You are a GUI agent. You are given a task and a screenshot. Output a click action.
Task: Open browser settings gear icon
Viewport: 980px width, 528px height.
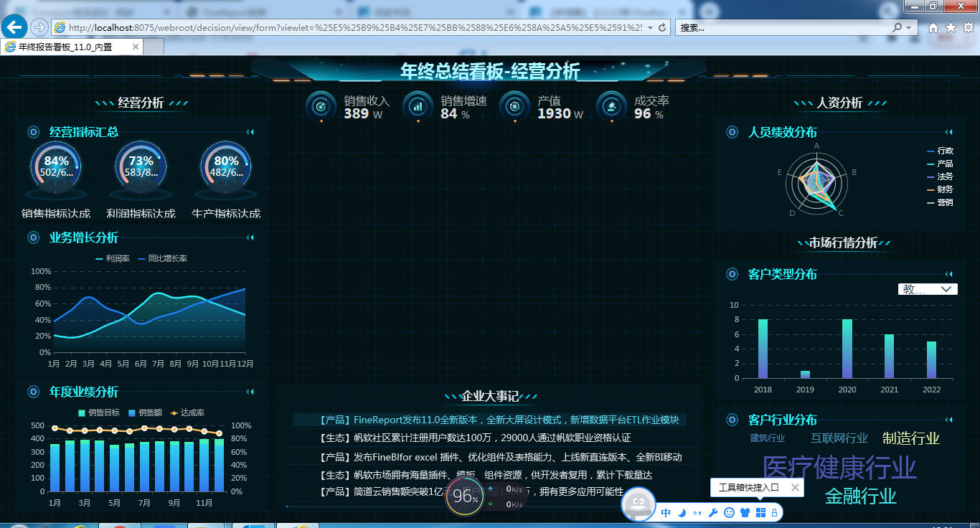968,27
